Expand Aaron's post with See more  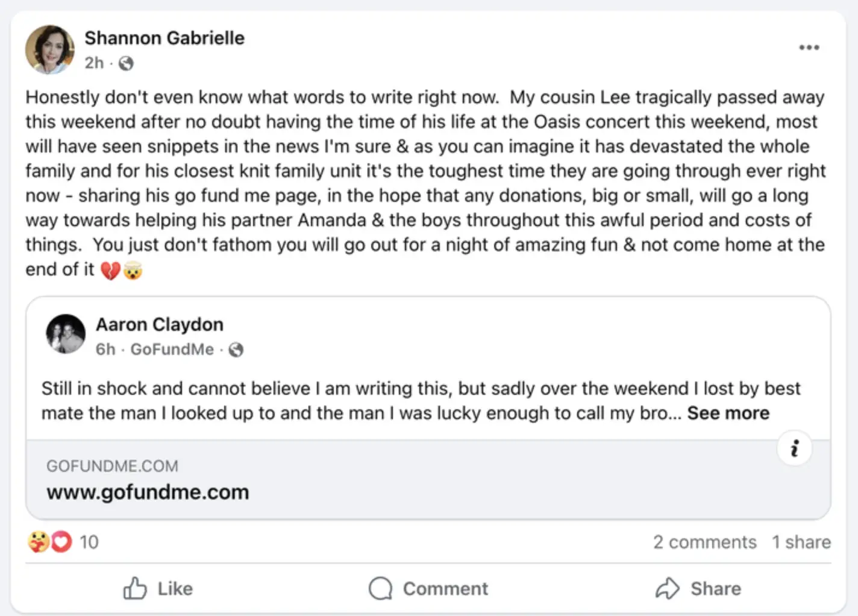[728, 413]
